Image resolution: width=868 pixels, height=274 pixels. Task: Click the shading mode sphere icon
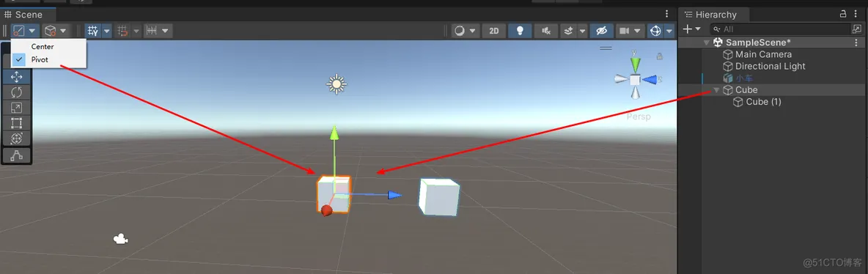pyautogui.click(x=460, y=31)
